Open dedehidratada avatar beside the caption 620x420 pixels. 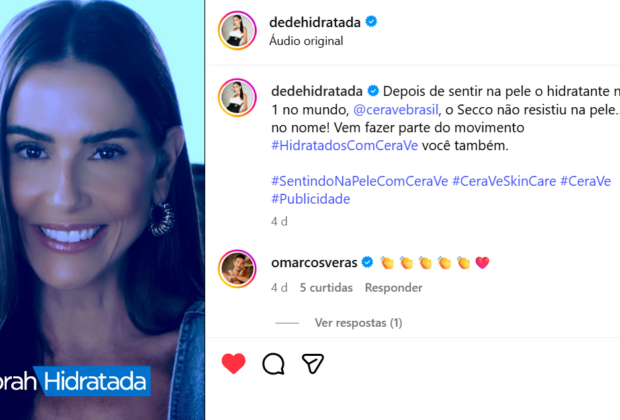click(x=237, y=98)
